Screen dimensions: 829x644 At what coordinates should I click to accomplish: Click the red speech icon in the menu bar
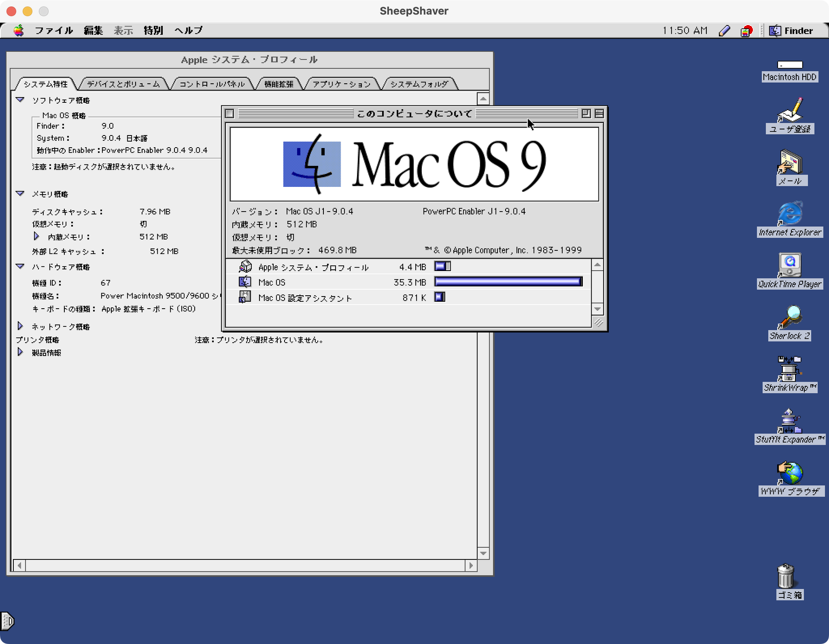tap(747, 31)
